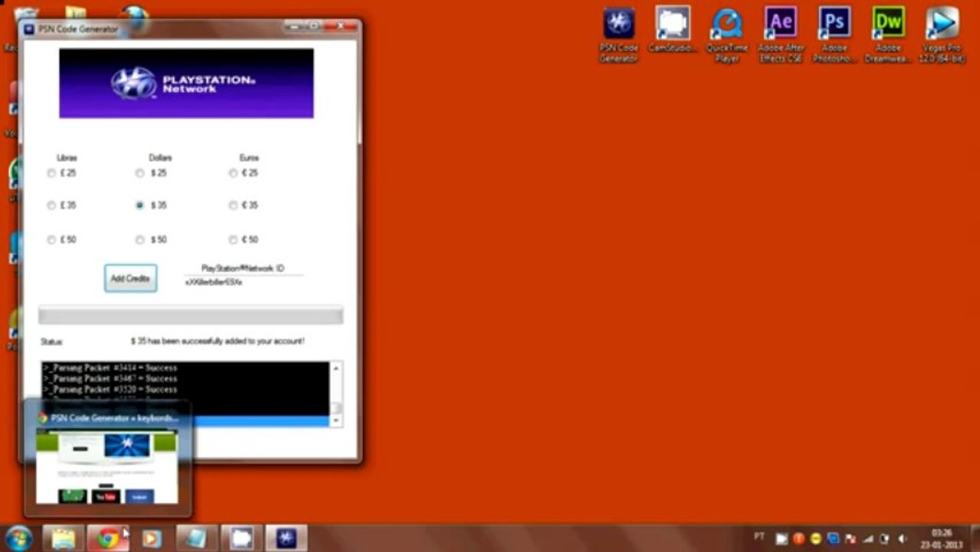Viewport: 980px width, 552px height.
Task: Click the PlayStation Network banner image
Action: [x=186, y=83]
